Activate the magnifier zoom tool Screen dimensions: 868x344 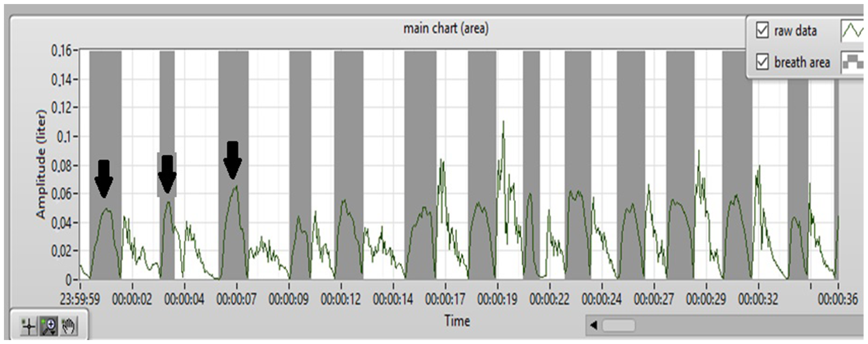pyautogui.click(x=49, y=326)
